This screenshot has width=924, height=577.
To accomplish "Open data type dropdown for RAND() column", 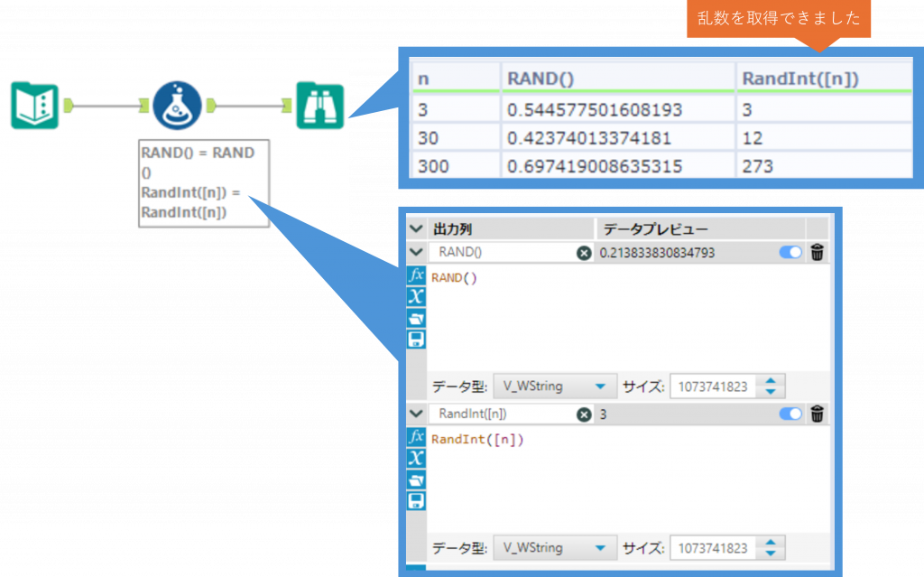I will pos(555,386).
